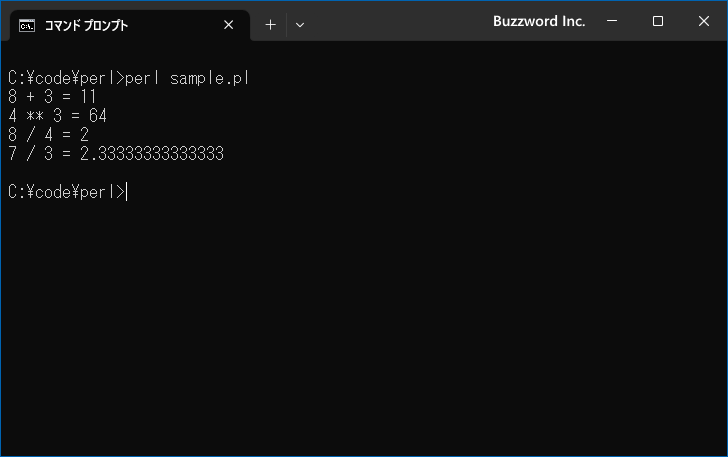Screen dimensions: 728x457
Task: Maximize the terminal window
Action: coord(657,21)
